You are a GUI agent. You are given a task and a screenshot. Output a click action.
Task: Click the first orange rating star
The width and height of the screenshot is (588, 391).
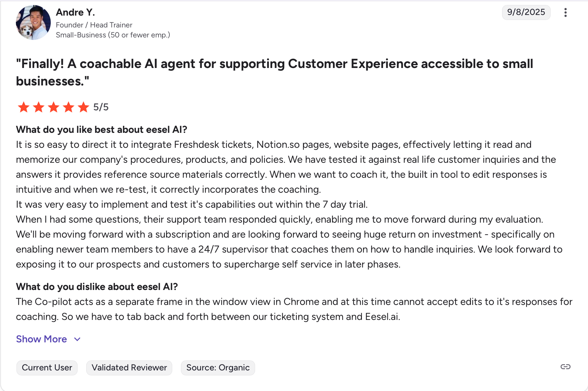click(24, 107)
